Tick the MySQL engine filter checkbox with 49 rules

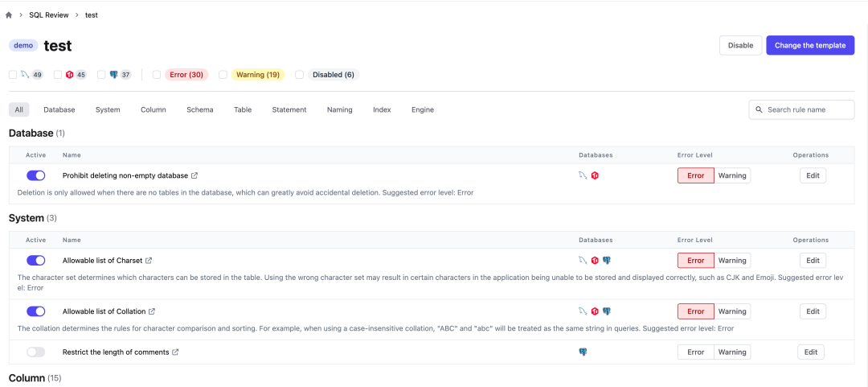click(x=13, y=75)
